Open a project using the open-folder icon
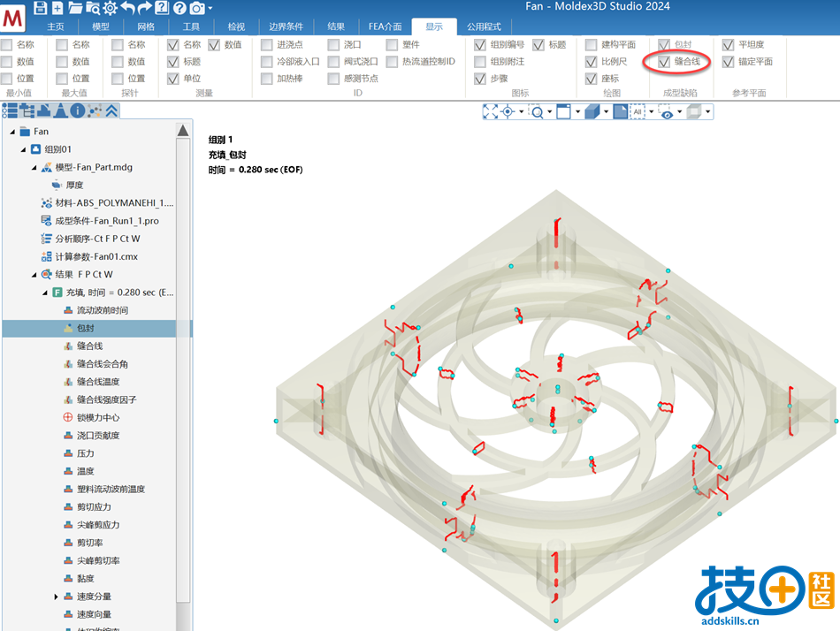Screen dimensions: 840x631 coord(75,7)
